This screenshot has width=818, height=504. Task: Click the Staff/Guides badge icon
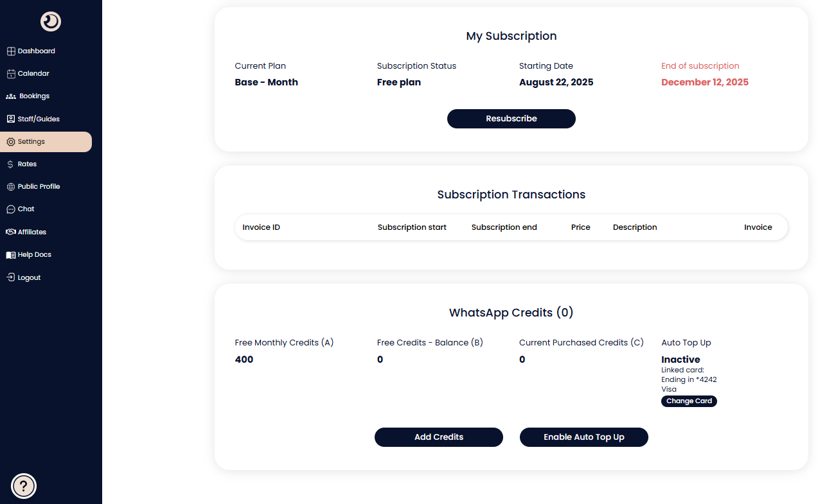pos(11,119)
